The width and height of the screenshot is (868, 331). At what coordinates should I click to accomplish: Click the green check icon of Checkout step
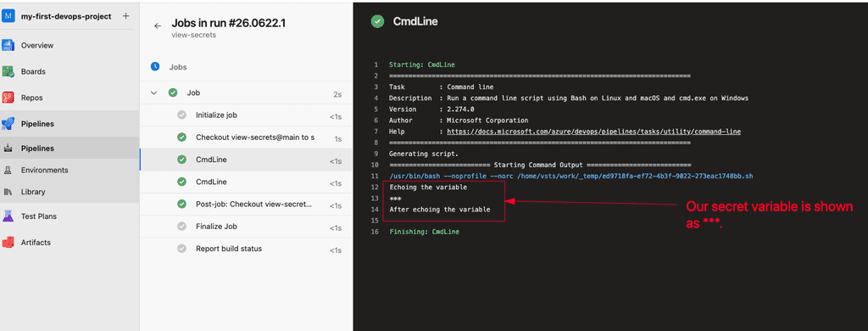click(x=181, y=137)
